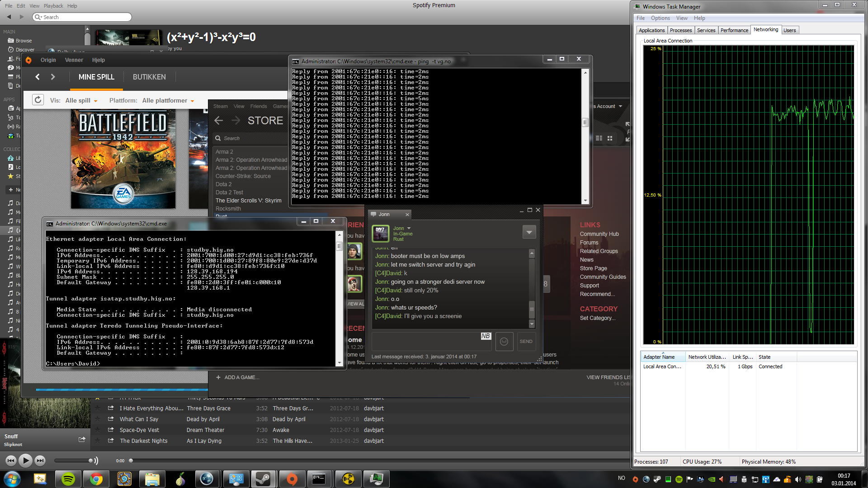Viewport: 868px width, 488px height.
Task: Open volume speaker icon in system tray
Action: tap(798, 479)
